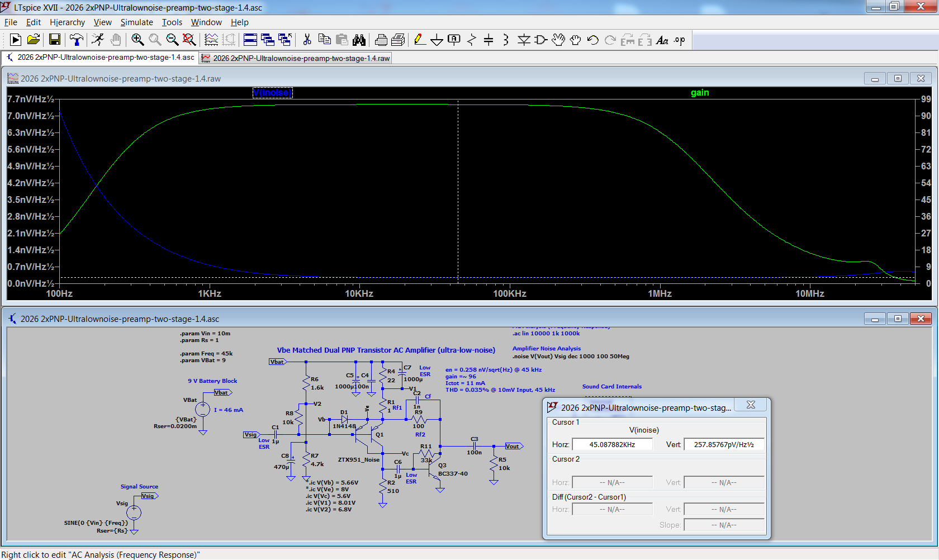
Task: Click the green gain trace label
Action: [x=700, y=93]
